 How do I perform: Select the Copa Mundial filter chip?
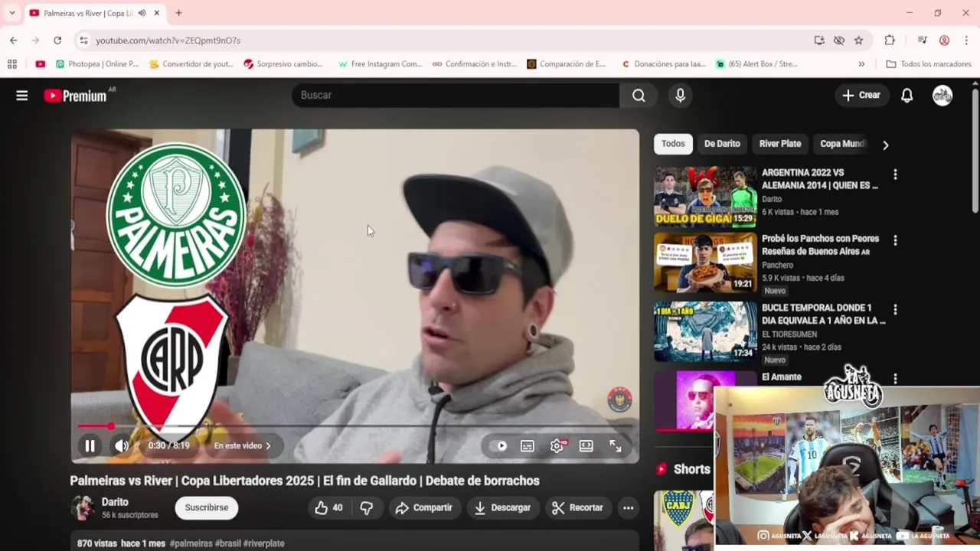pos(842,144)
